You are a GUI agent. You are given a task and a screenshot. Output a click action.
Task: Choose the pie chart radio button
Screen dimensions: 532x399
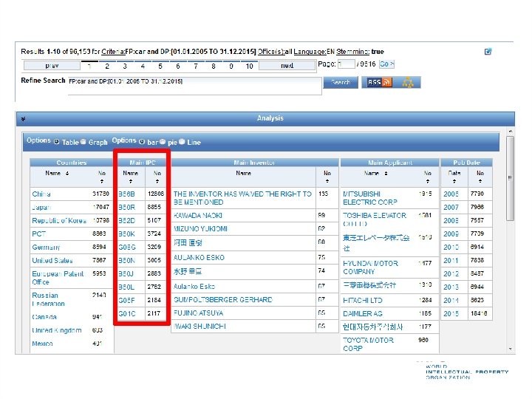163,141
